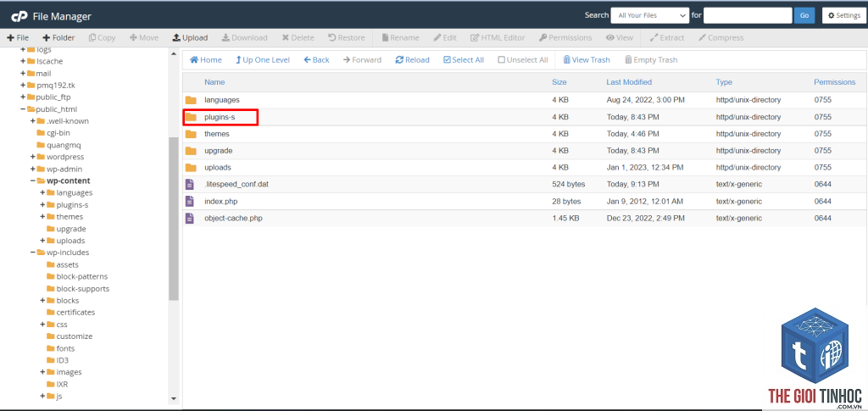Screen dimensions: 868x411
Task: Open quangmq folder in tree
Action: tap(59, 145)
